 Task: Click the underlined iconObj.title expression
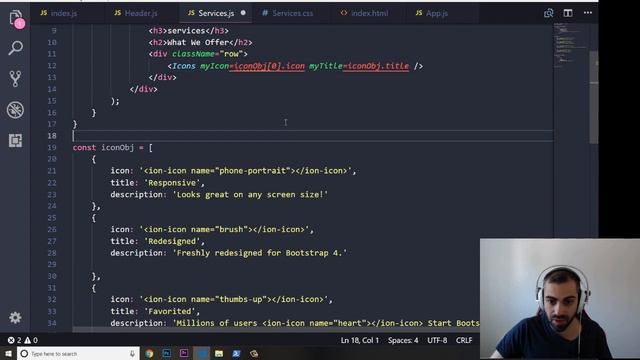click(378, 66)
